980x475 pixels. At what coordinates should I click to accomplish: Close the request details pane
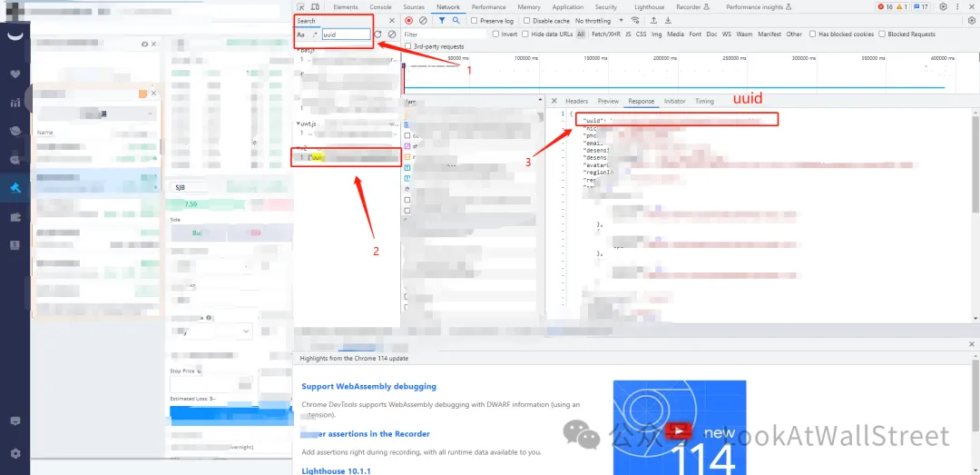[x=554, y=101]
